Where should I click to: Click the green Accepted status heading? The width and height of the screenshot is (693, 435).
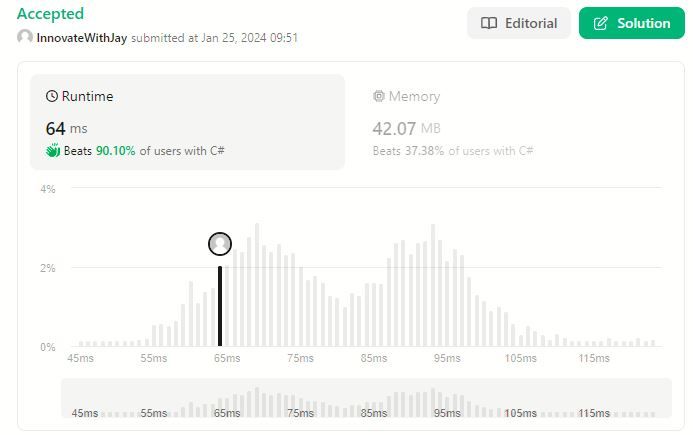coord(50,14)
